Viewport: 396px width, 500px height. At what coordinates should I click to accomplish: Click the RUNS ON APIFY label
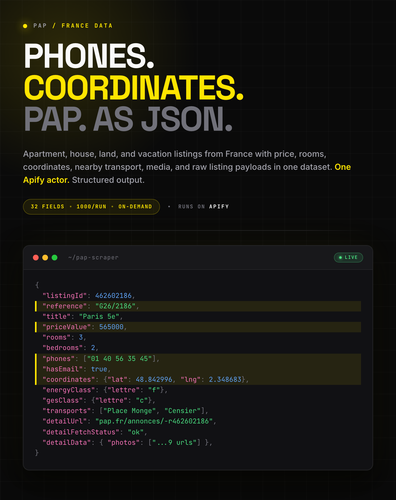[x=203, y=207]
